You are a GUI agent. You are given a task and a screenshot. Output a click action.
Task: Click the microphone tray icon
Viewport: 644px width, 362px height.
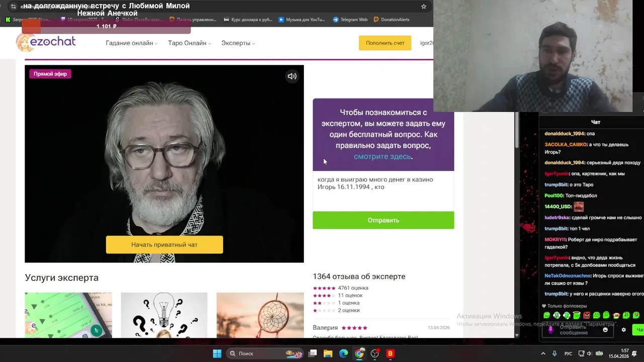pyautogui.click(x=554, y=353)
